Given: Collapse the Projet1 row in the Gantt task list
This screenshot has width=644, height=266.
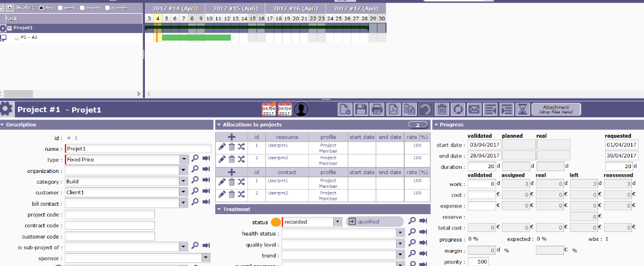Looking at the screenshot, I should (x=10, y=28).
